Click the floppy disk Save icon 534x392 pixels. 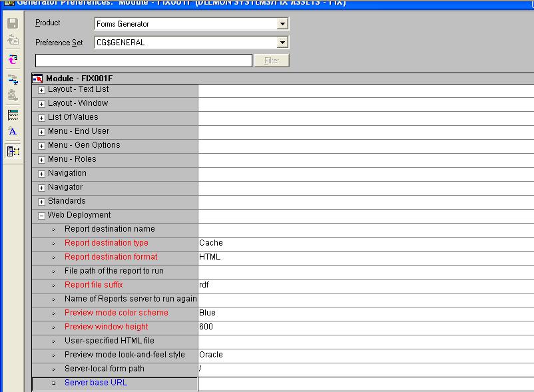[x=12, y=24]
